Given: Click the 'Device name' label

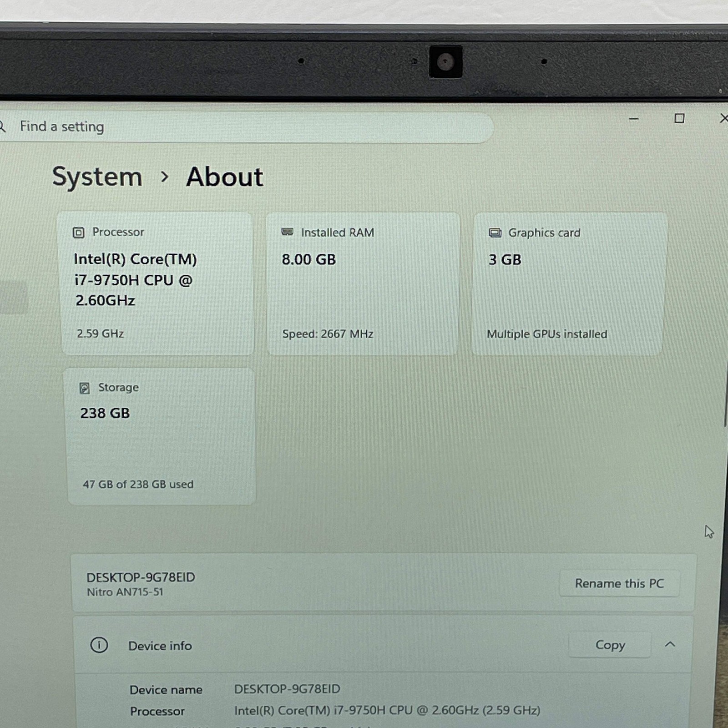Looking at the screenshot, I should (166, 690).
